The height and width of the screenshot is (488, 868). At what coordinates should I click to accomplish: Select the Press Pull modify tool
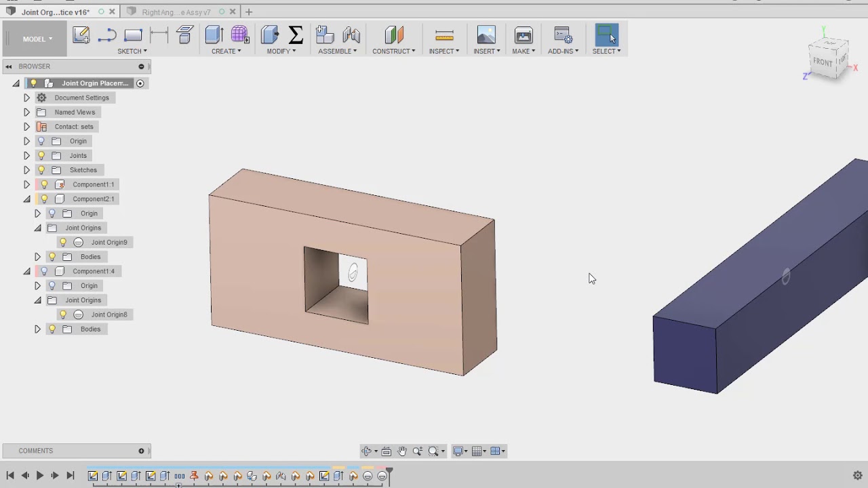tap(270, 35)
